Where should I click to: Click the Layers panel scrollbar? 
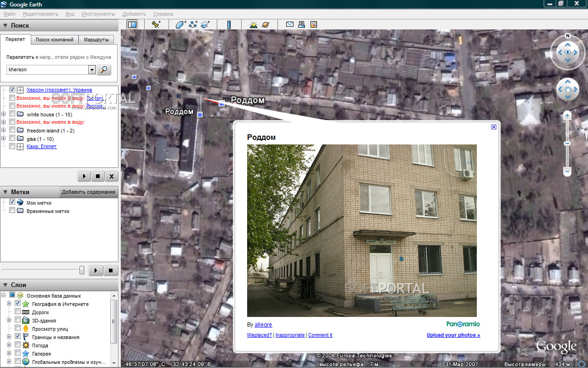pos(114,322)
